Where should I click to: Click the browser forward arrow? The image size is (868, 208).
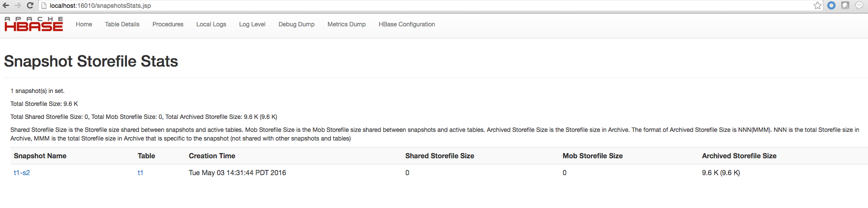[x=18, y=6]
